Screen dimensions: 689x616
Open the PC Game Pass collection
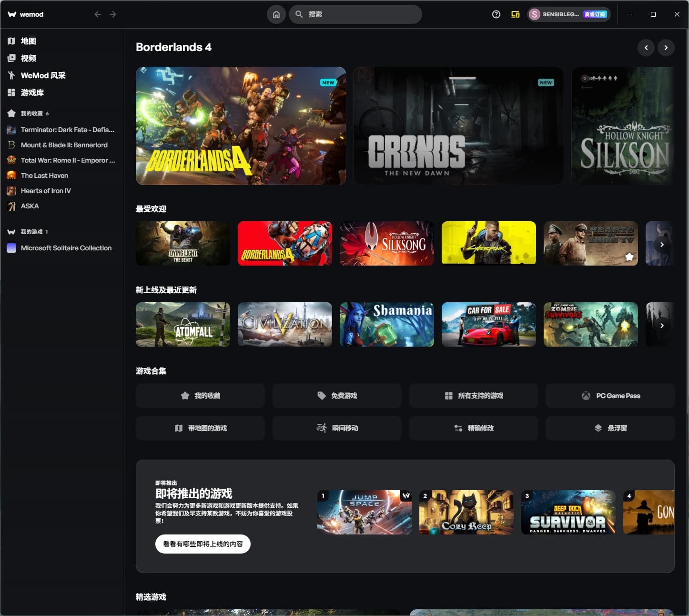610,396
